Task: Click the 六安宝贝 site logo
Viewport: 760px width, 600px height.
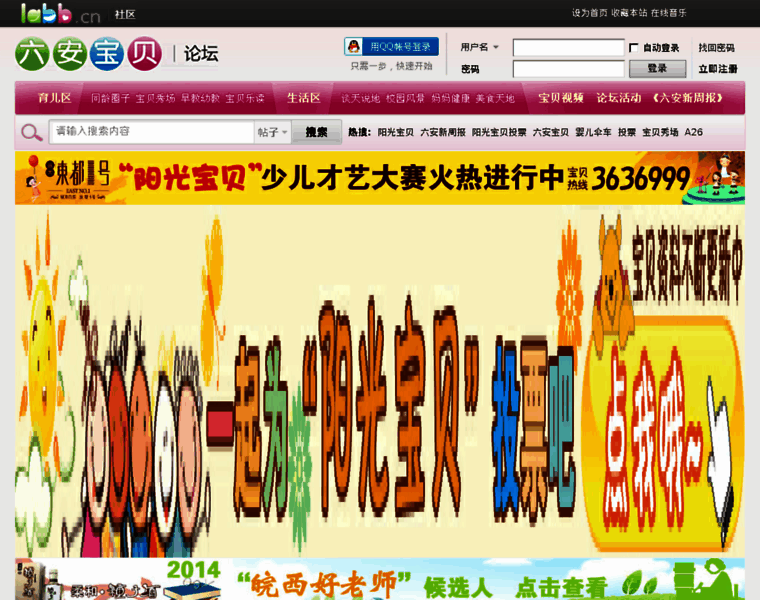Action: (x=88, y=54)
